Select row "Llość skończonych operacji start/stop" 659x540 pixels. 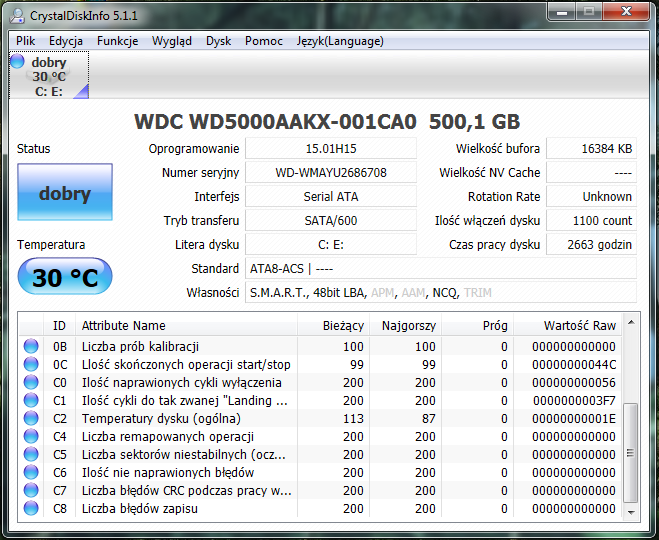coord(320,364)
